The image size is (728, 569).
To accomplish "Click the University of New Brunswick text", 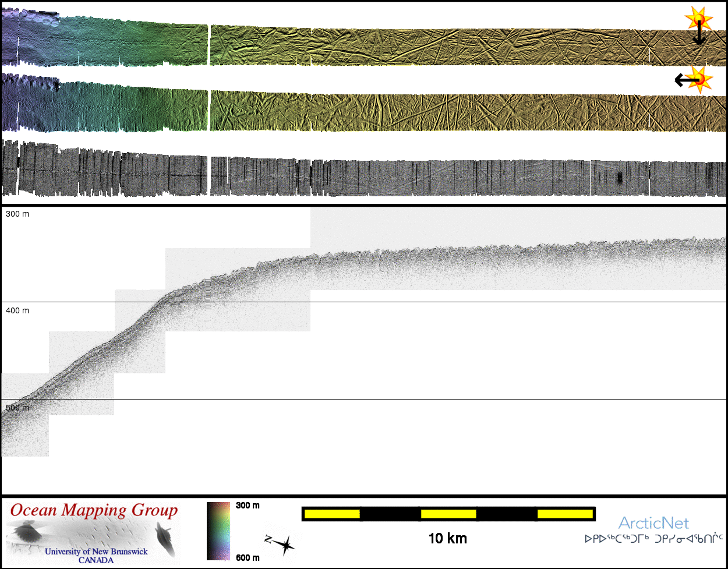I will click(96, 551).
